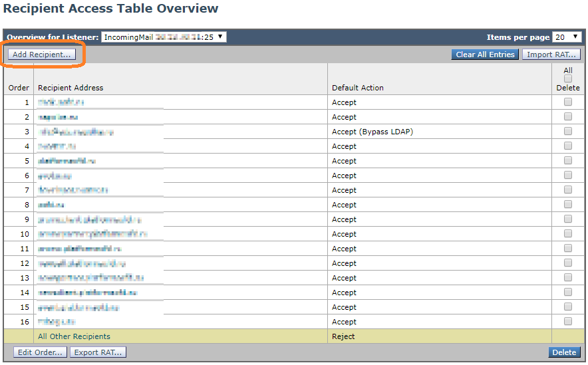Open Import RAT dialog
This screenshot has width=588, height=365.
pos(551,55)
